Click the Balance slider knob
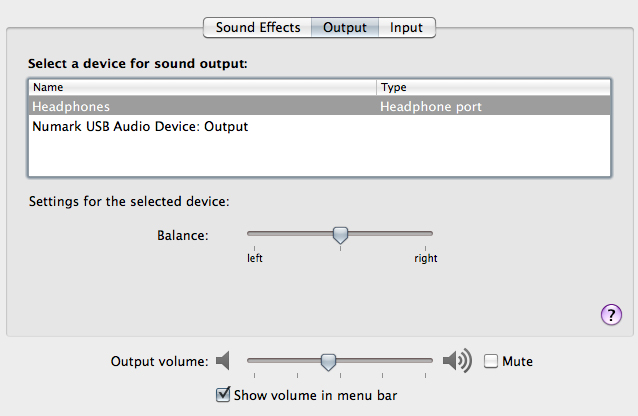Image resolution: width=638 pixels, height=416 pixels. point(340,235)
